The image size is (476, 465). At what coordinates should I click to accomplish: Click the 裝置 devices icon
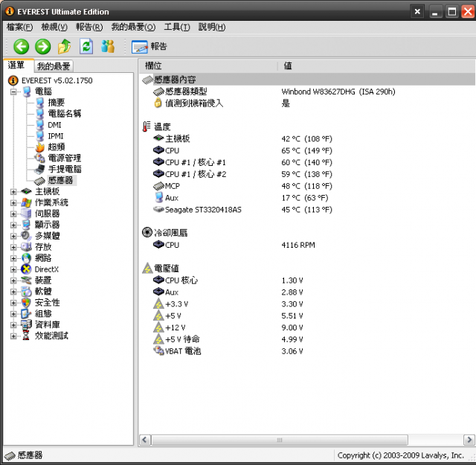click(x=27, y=280)
